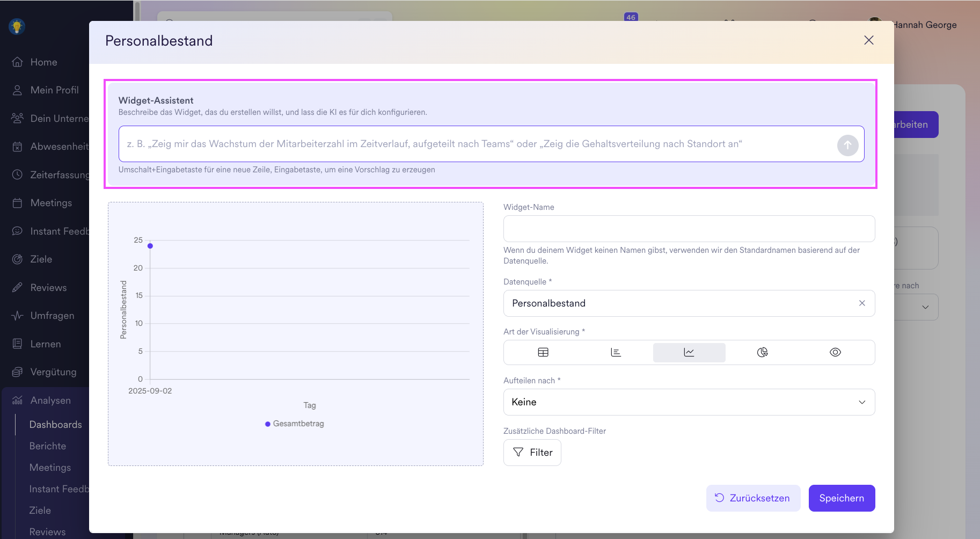Click the Zurücksetzen button
Image resolution: width=980 pixels, height=539 pixels.
[753, 498]
